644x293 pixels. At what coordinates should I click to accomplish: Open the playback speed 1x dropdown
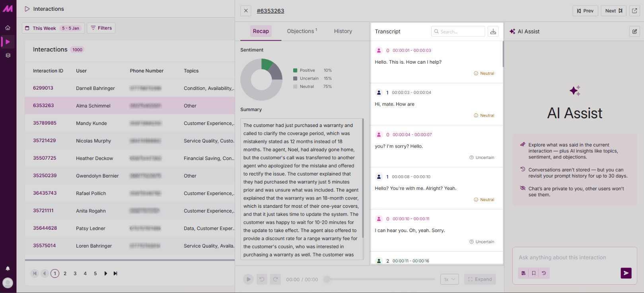tap(450, 279)
